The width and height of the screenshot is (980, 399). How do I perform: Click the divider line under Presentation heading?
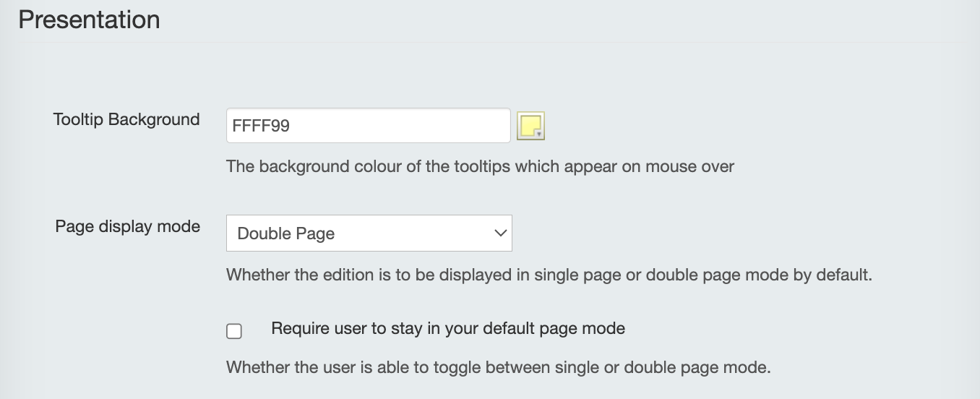click(x=491, y=42)
